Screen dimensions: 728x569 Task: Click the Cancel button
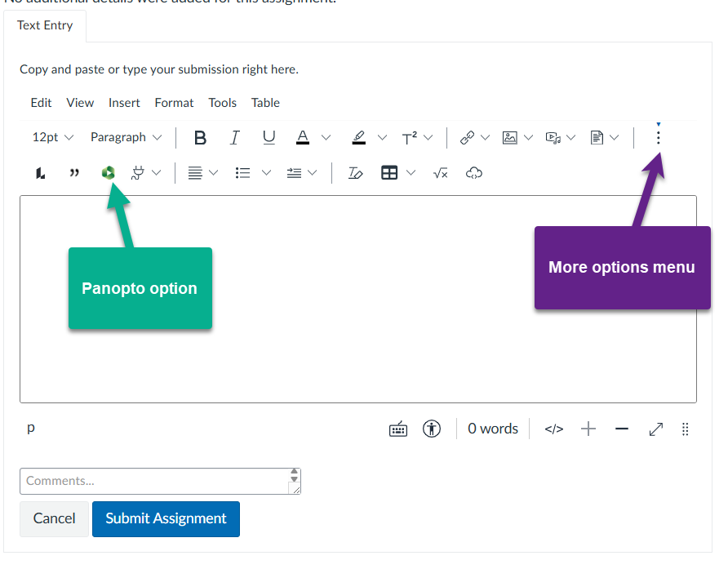[54, 519]
